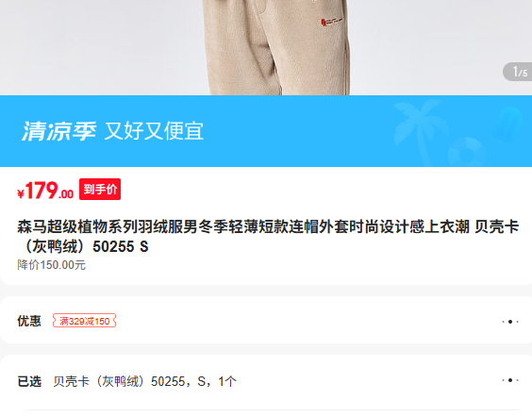This screenshot has height=417, width=532.
Task: Click the 已选 label
Action: click(29, 382)
